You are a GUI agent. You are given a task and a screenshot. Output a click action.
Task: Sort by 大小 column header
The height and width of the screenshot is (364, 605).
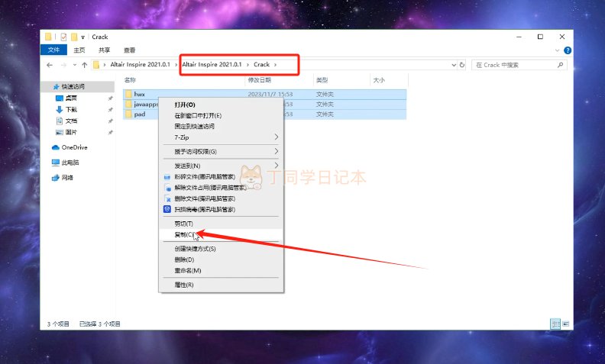click(379, 80)
